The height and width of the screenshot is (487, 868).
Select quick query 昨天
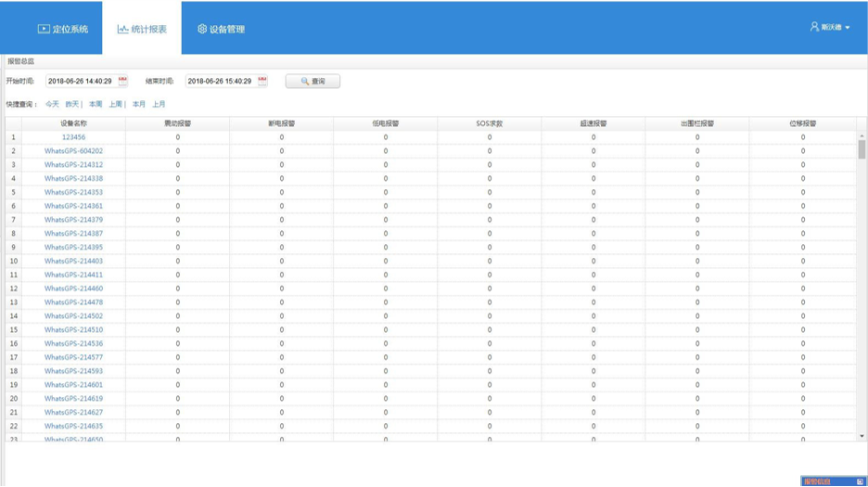pos(72,104)
